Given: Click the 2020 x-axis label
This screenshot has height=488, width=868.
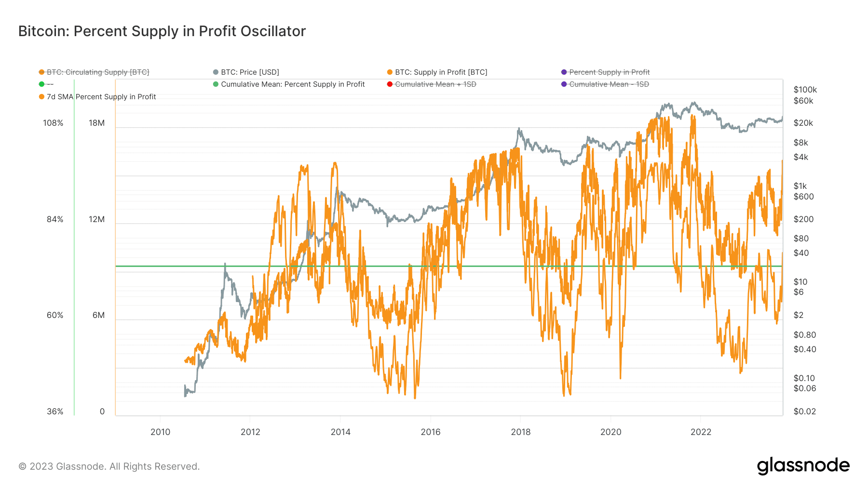Looking at the screenshot, I should [x=610, y=432].
